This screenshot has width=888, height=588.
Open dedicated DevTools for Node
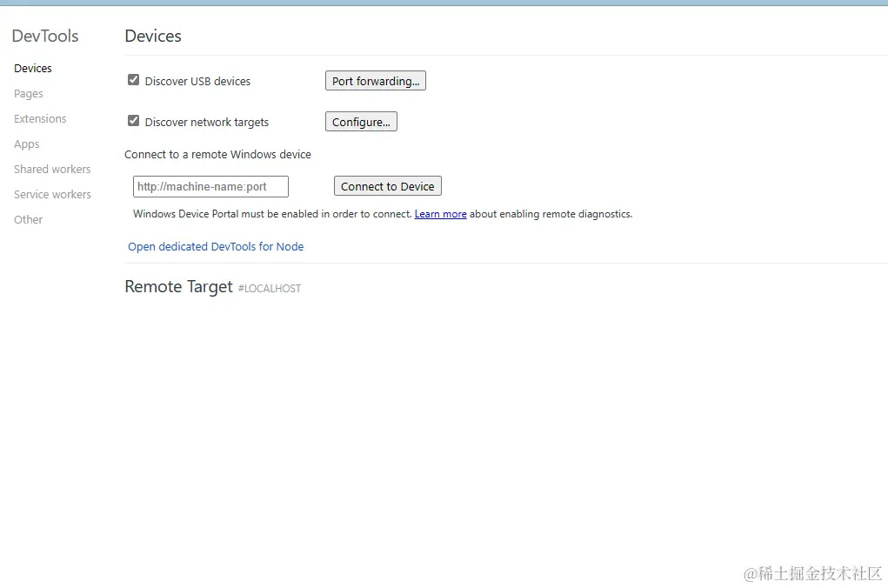[x=216, y=246]
